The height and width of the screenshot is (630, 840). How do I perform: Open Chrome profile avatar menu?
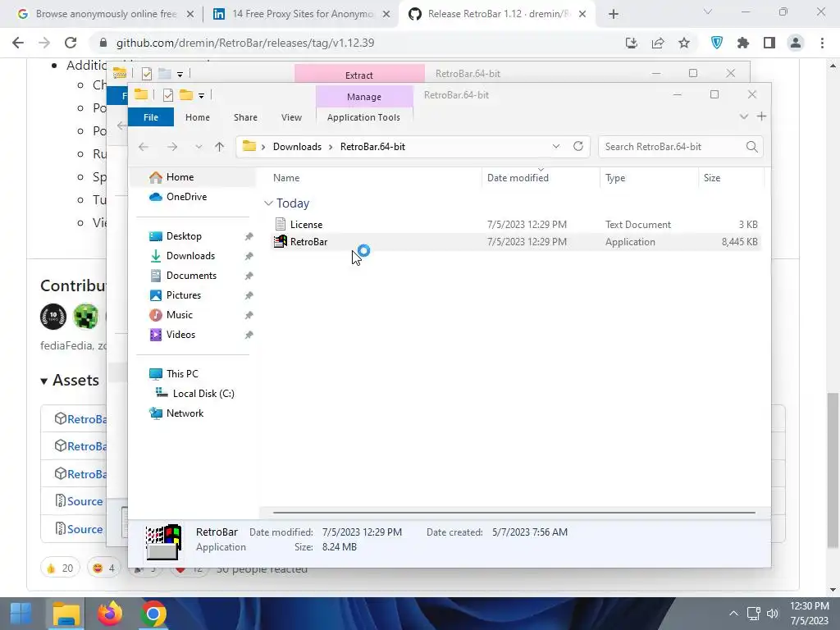[x=796, y=43]
